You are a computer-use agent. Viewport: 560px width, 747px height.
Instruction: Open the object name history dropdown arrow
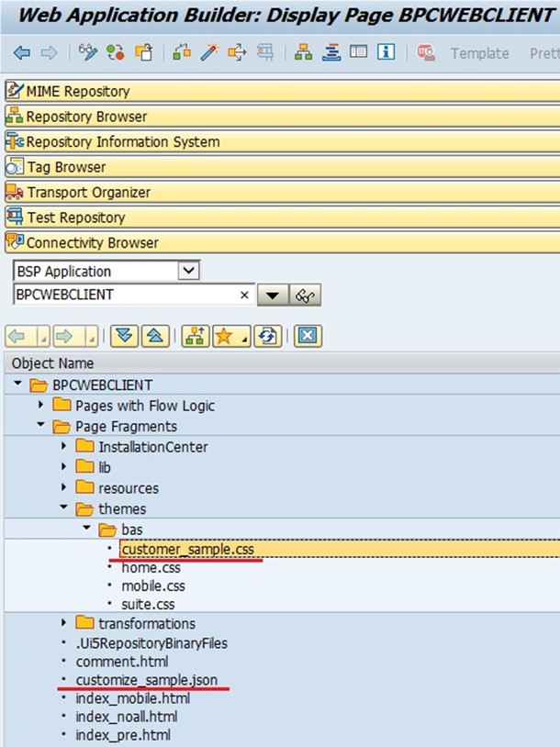tap(272, 295)
